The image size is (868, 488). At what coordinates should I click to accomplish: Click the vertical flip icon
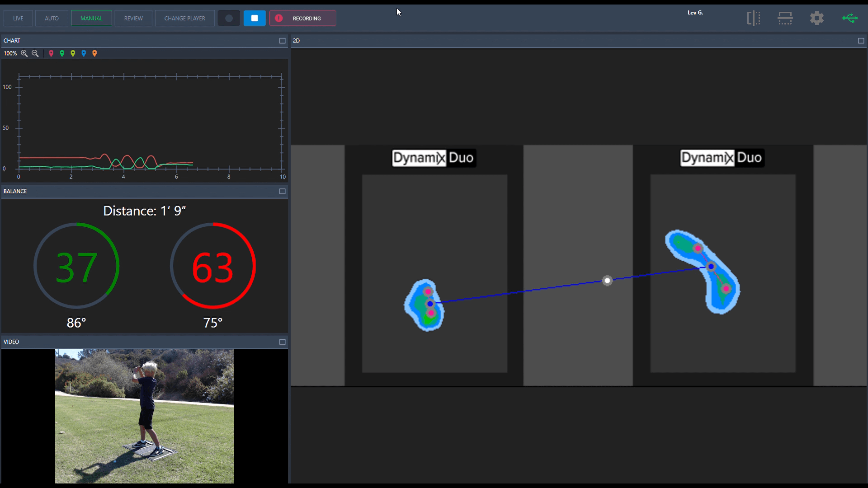pos(785,18)
